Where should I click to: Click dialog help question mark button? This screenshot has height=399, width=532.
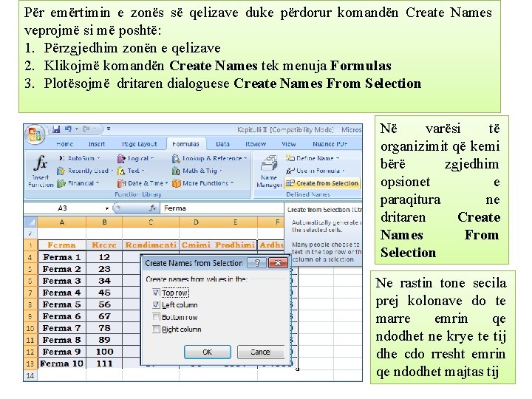coord(257,263)
